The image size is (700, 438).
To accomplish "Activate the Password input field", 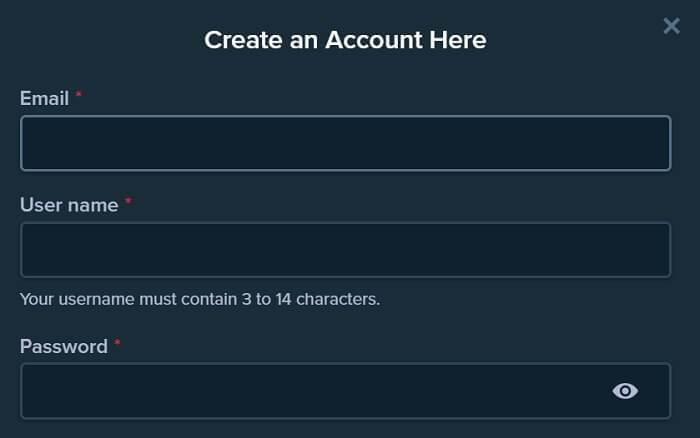I will click(346, 391).
